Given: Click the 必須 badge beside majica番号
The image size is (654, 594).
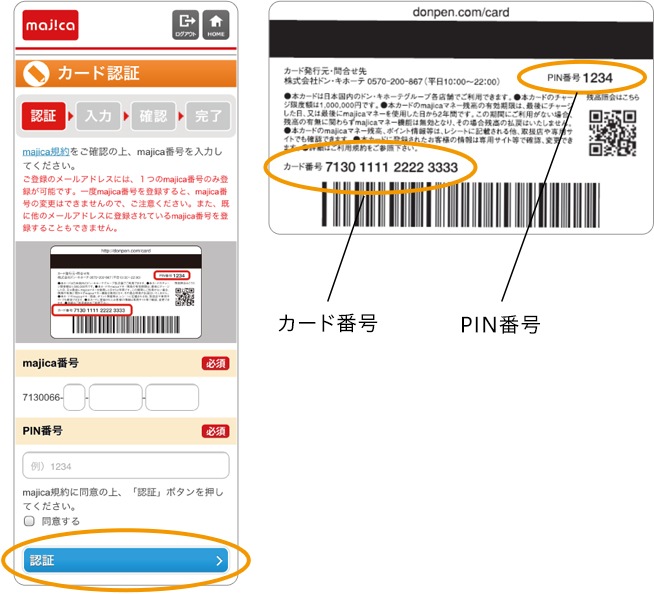Looking at the screenshot, I should point(216,363).
